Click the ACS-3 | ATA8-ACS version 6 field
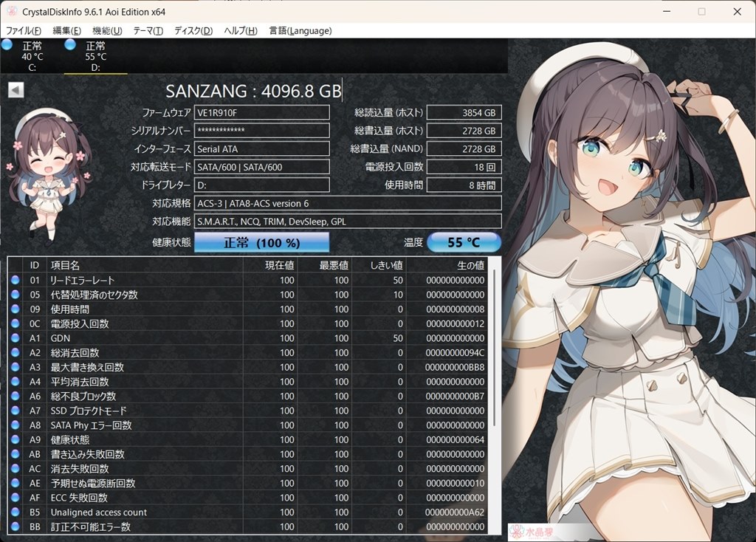The width and height of the screenshot is (756, 542). pos(348,203)
